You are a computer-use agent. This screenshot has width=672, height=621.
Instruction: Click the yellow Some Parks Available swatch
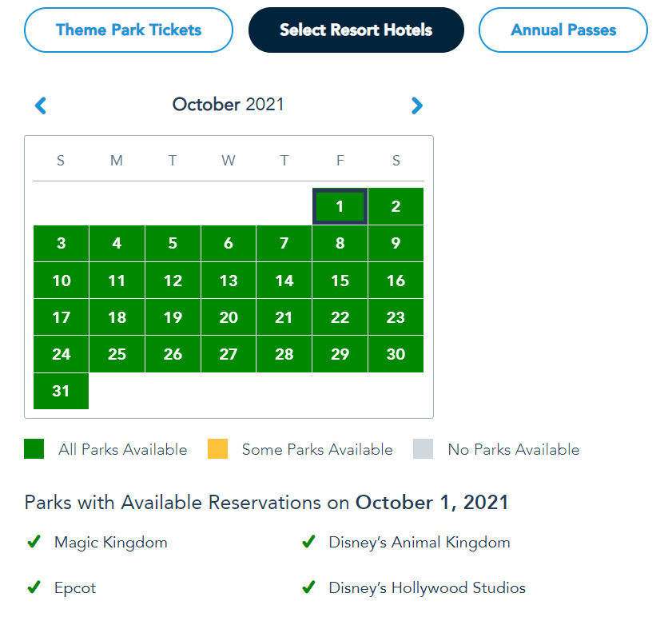pos(217,449)
